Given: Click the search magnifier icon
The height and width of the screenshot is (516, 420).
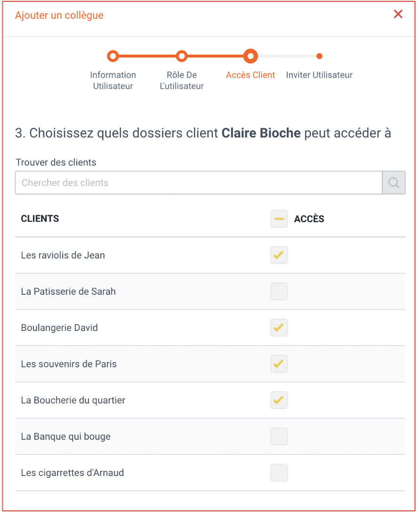Looking at the screenshot, I should point(394,183).
